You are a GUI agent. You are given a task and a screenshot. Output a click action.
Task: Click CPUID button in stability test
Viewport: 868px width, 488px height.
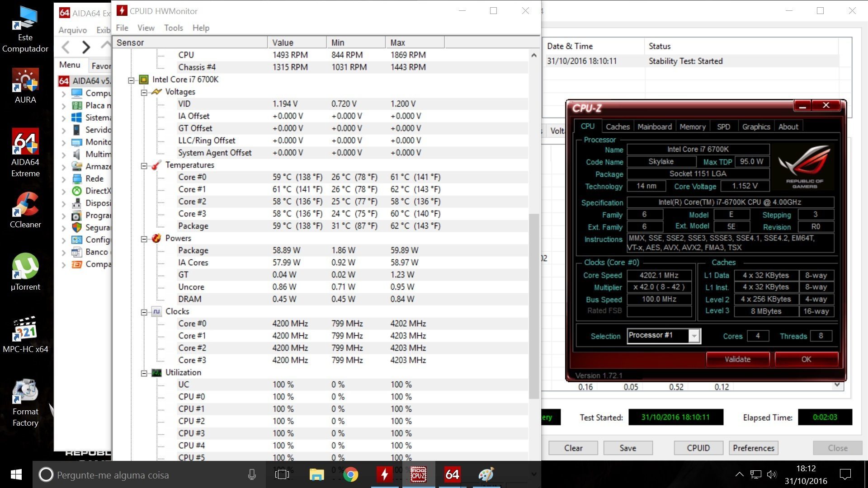pyautogui.click(x=698, y=448)
